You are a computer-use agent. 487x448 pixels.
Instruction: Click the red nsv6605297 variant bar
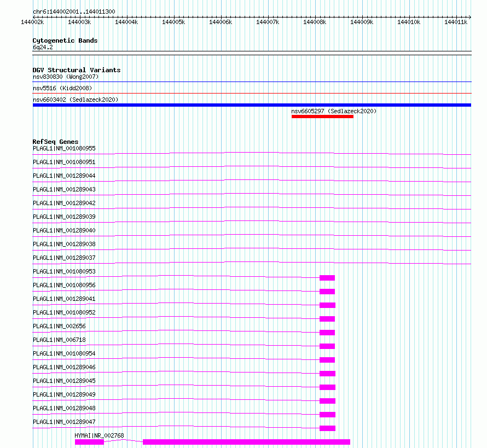coord(322,117)
